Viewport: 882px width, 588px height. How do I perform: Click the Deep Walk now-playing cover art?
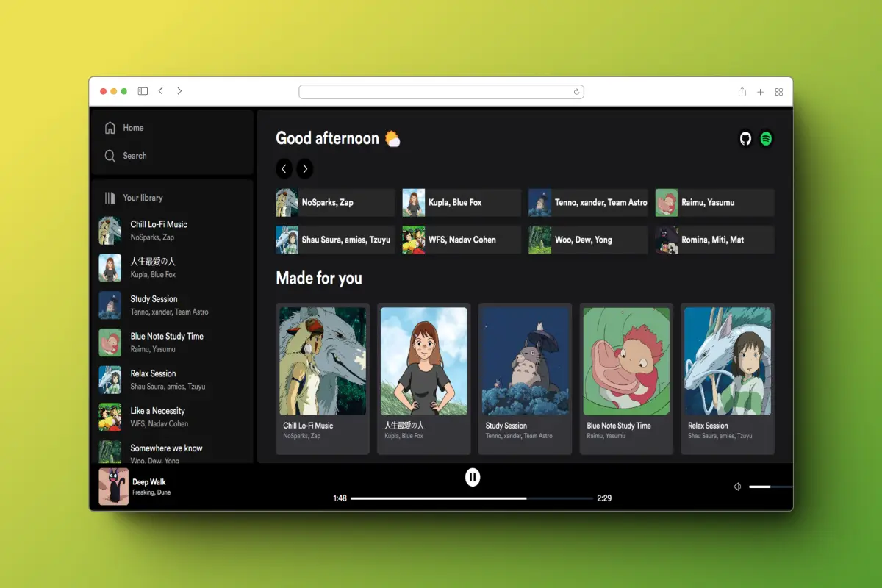click(x=114, y=487)
